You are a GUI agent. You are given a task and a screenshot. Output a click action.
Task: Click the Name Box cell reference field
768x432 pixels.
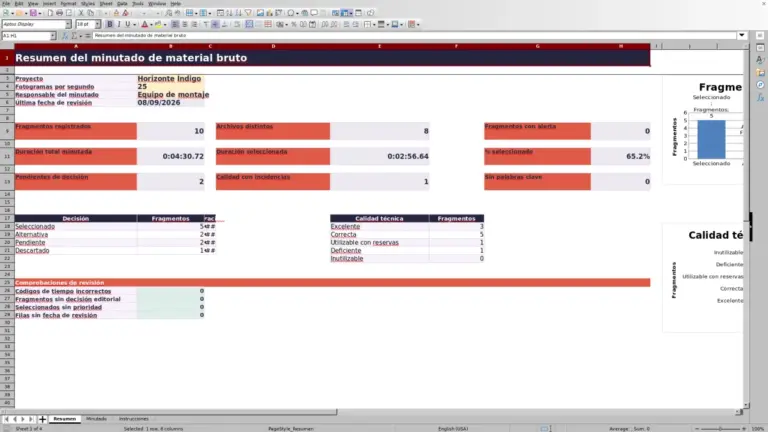coord(25,36)
